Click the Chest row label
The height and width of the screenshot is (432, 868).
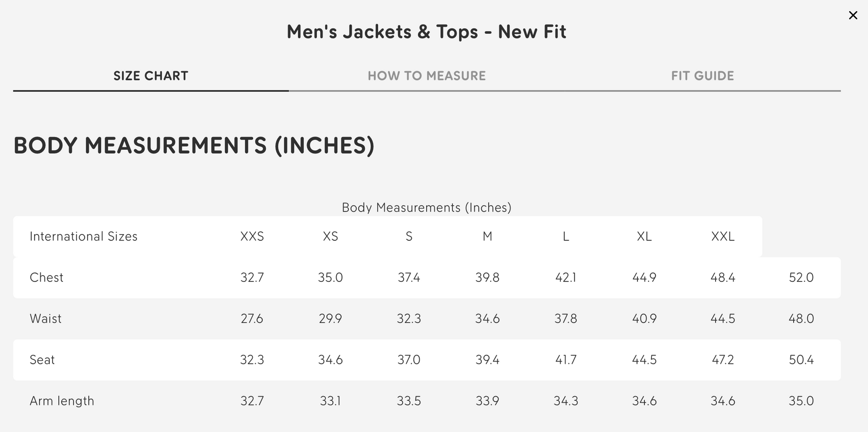tap(46, 278)
